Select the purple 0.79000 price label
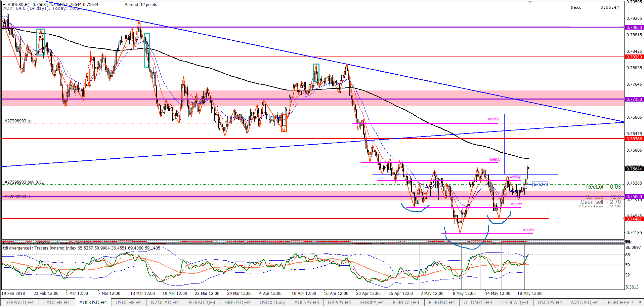644x306 pixels. click(634, 27)
